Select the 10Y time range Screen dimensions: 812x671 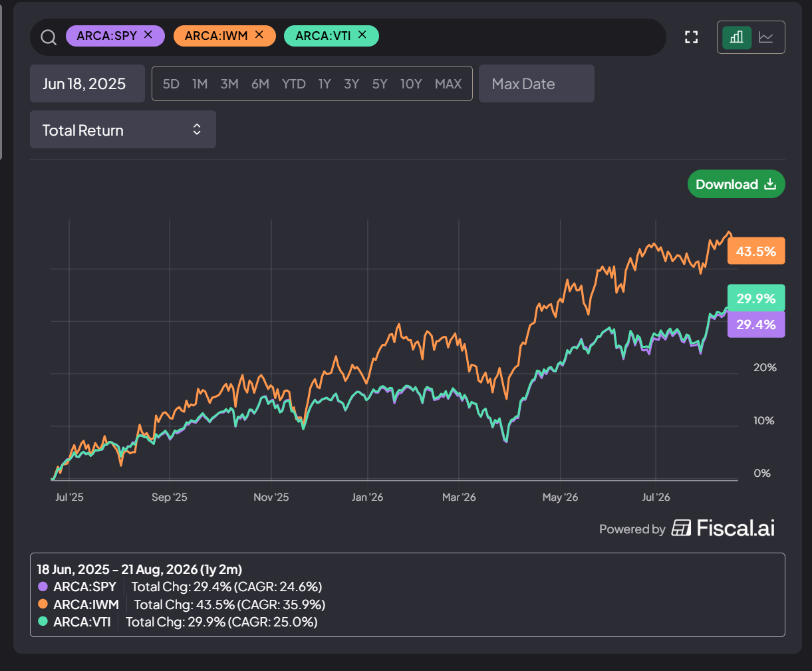tap(411, 84)
